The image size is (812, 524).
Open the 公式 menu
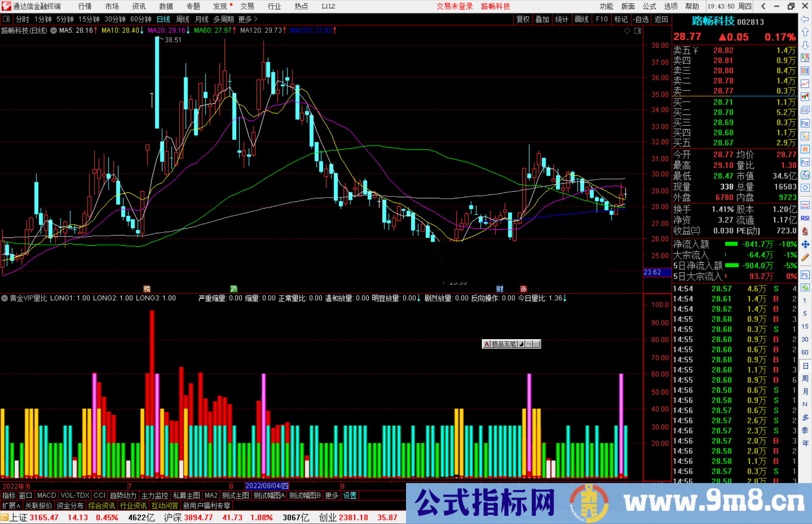coord(649,6)
